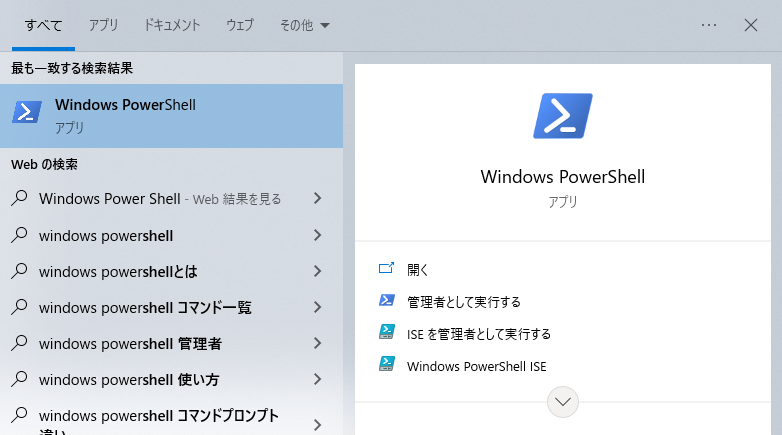
Task: Select 'windows powershell コマンド一覧' suggestion
Action: click(x=171, y=307)
